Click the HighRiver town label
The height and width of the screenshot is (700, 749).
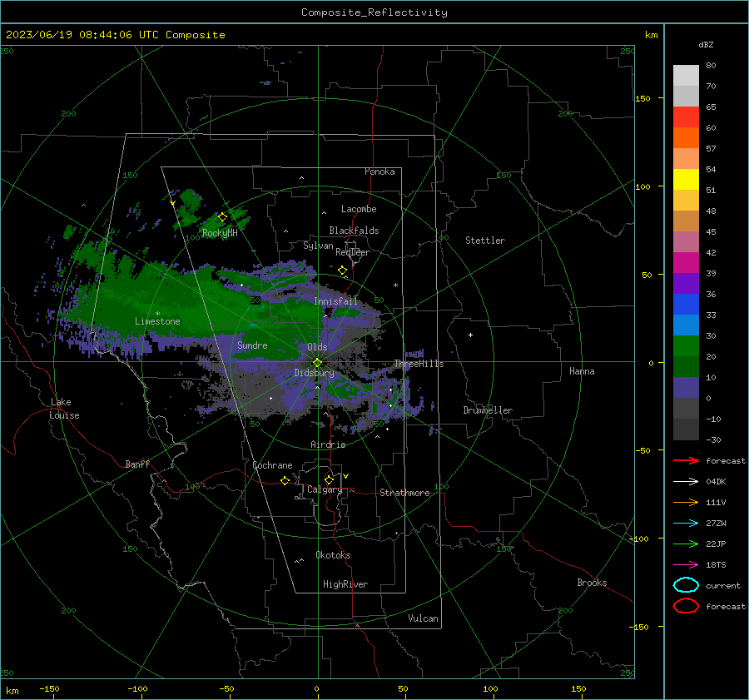coord(345,584)
